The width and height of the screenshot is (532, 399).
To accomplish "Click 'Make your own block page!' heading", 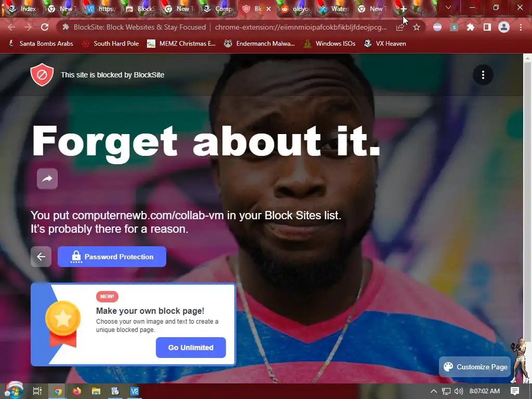I will [x=150, y=311].
